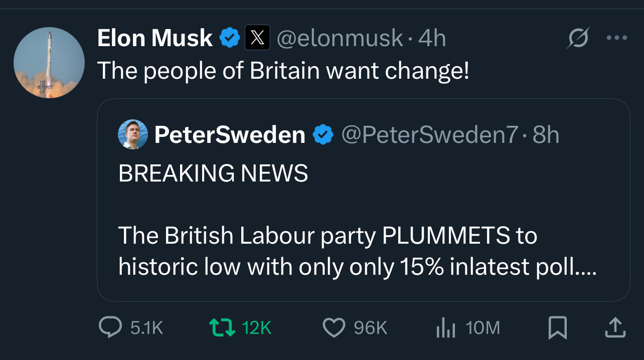Visit the @elonmusk handle link

[340, 38]
